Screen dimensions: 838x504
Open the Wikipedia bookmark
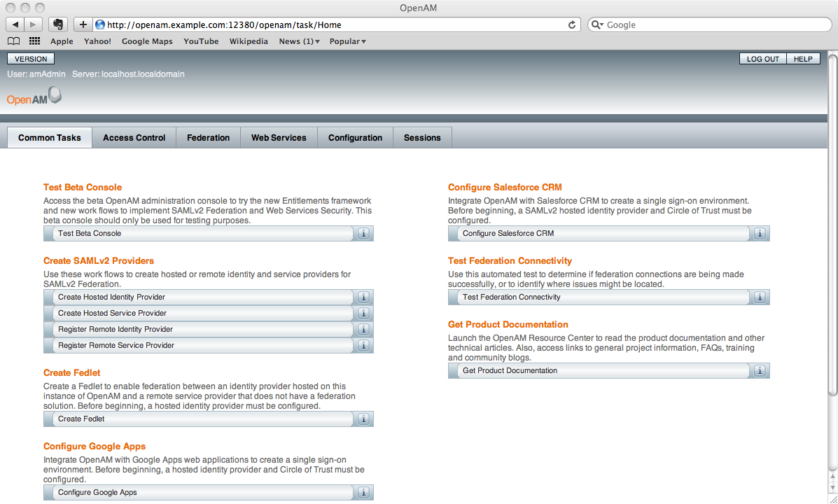[249, 41]
